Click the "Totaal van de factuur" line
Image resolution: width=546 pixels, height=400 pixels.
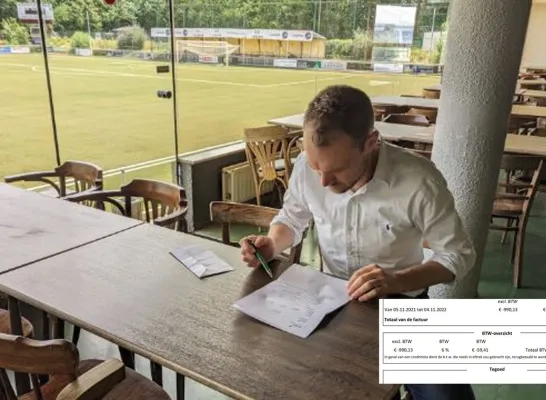click(406, 320)
